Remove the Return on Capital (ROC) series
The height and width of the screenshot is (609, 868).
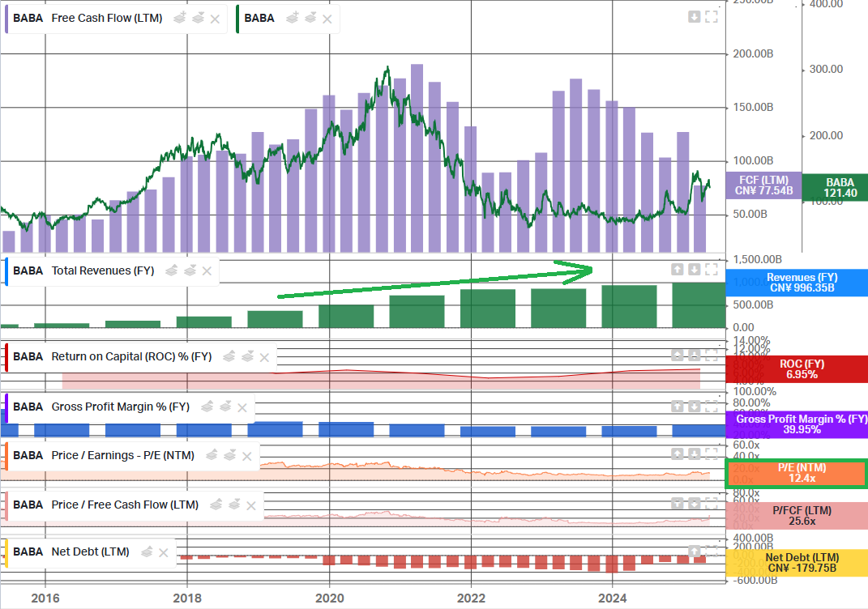tap(264, 357)
